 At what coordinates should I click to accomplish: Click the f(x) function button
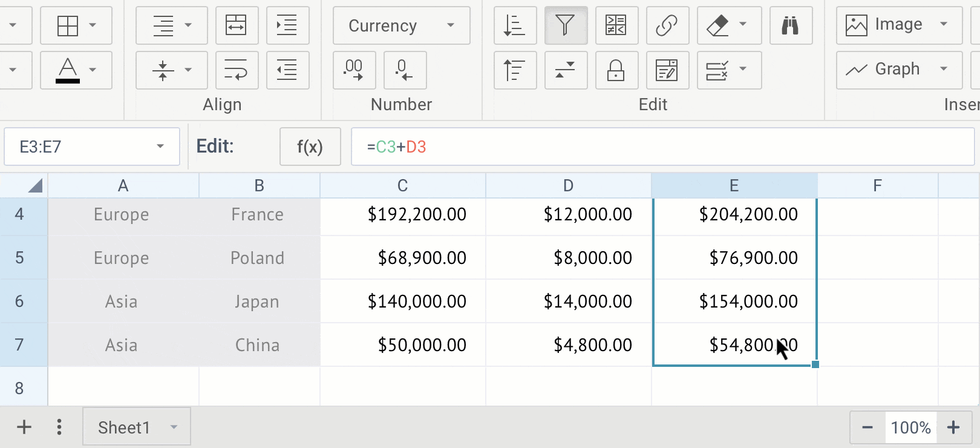point(310,147)
